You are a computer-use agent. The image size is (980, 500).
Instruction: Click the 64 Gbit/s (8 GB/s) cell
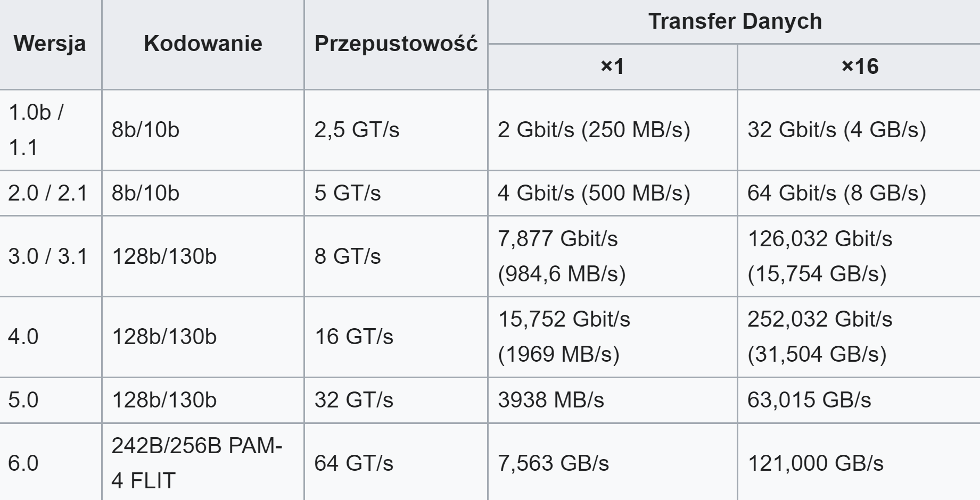coord(859,193)
